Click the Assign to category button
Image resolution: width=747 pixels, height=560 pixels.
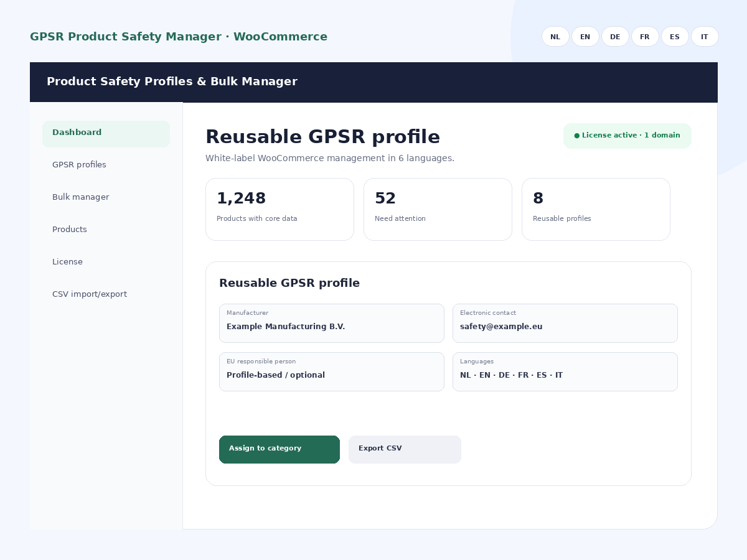280,449
